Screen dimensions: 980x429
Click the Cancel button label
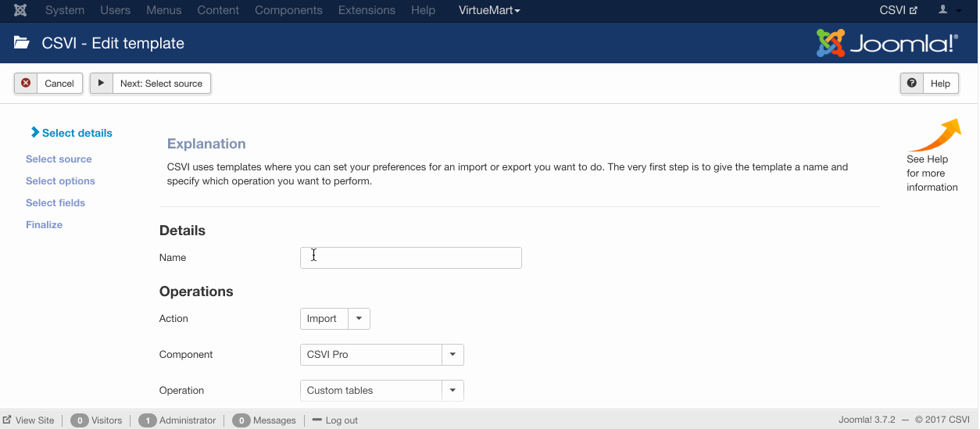coord(59,84)
